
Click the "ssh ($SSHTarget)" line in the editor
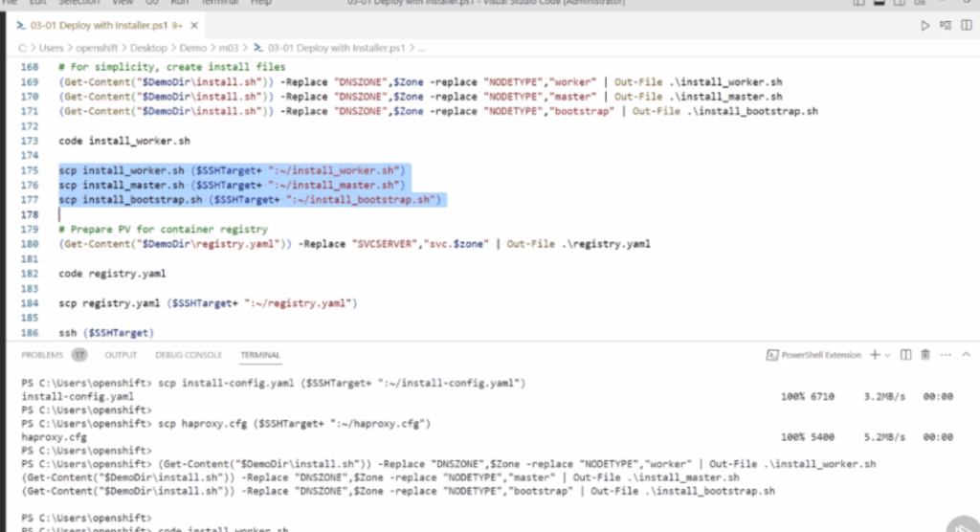tap(106, 333)
